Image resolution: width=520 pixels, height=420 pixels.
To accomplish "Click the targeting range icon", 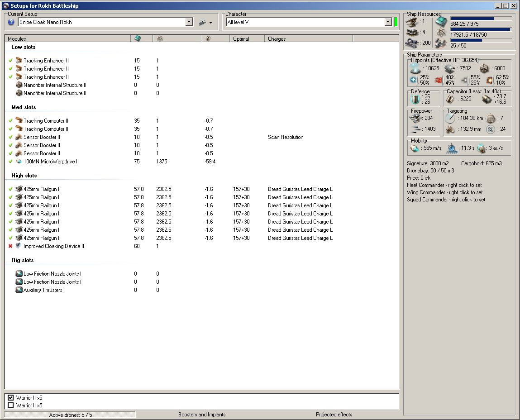I will [x=450, y=118].
